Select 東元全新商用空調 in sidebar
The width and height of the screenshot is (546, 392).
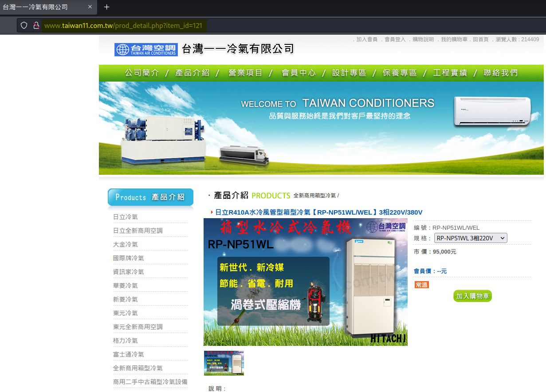point(138,327)
